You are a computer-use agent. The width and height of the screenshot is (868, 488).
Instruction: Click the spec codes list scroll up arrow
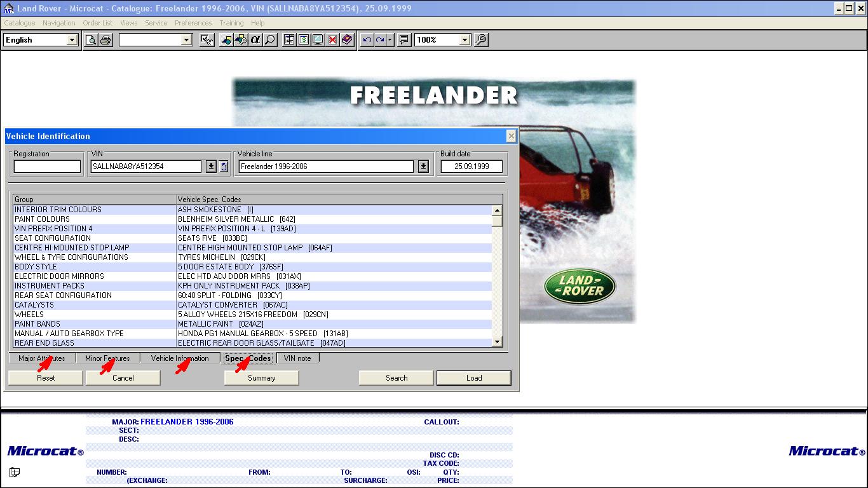click(497, 210)
